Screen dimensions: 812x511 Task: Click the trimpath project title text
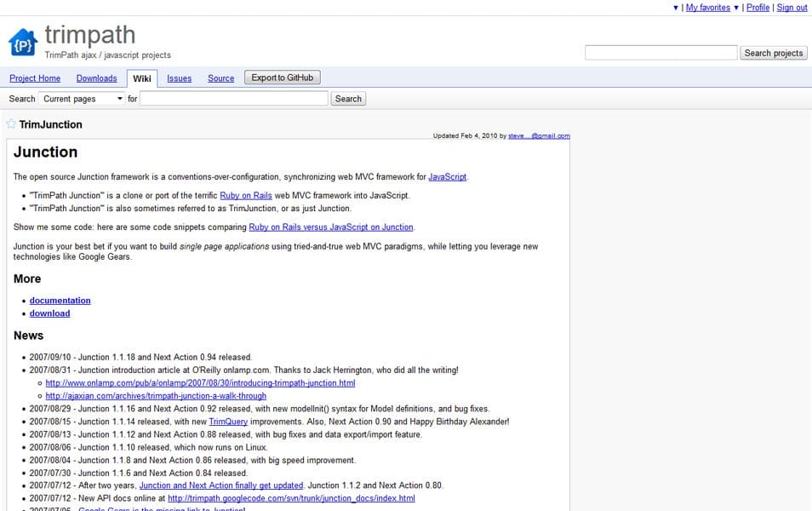point(90,35)
